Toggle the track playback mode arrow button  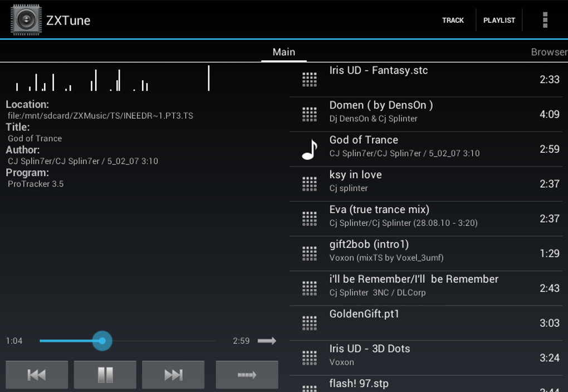[247, 374]
